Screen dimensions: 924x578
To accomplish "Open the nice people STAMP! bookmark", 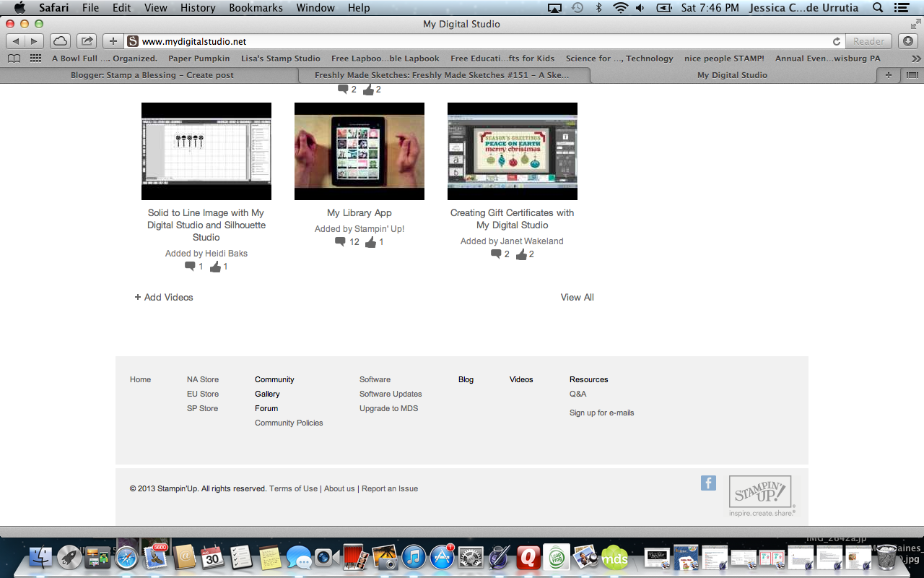I will (x=724, y=59).
